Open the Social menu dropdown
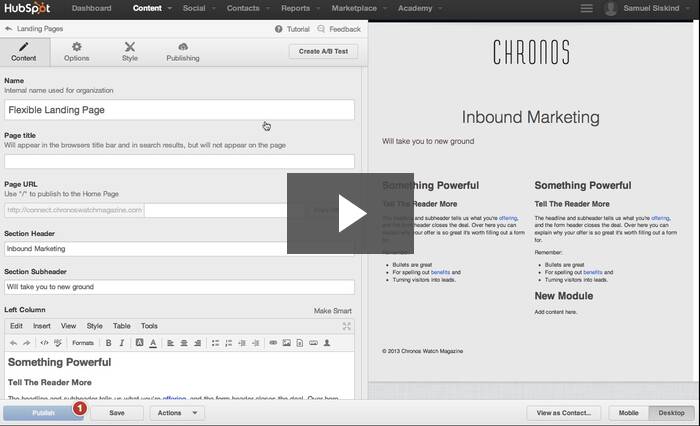This screenshot has height=426, width=700. tap(199, 8)
